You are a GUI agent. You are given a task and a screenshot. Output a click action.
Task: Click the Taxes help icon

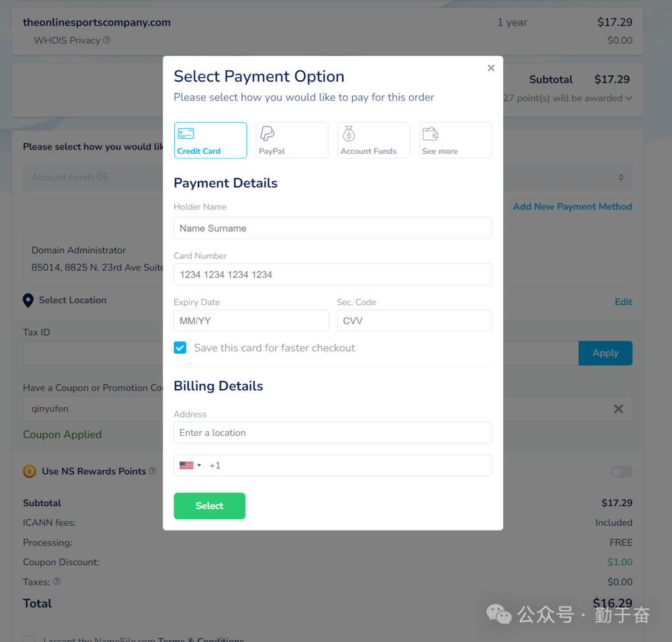[57, 582]
